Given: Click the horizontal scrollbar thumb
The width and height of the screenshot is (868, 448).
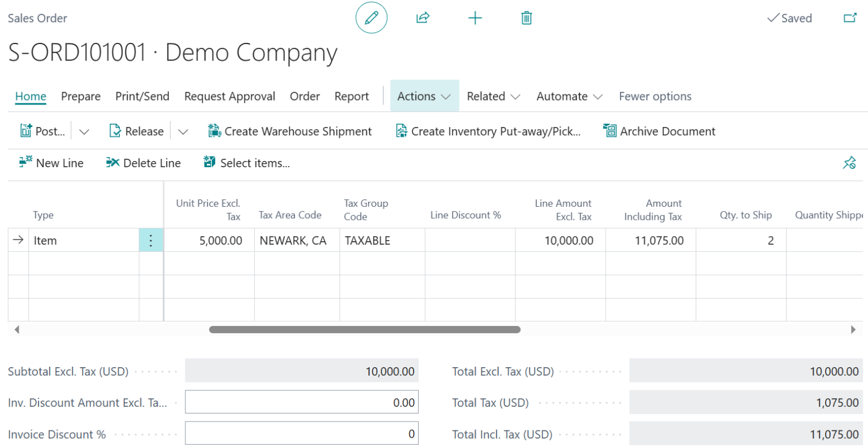Looking at the screenshot, I should pos(364,329).
